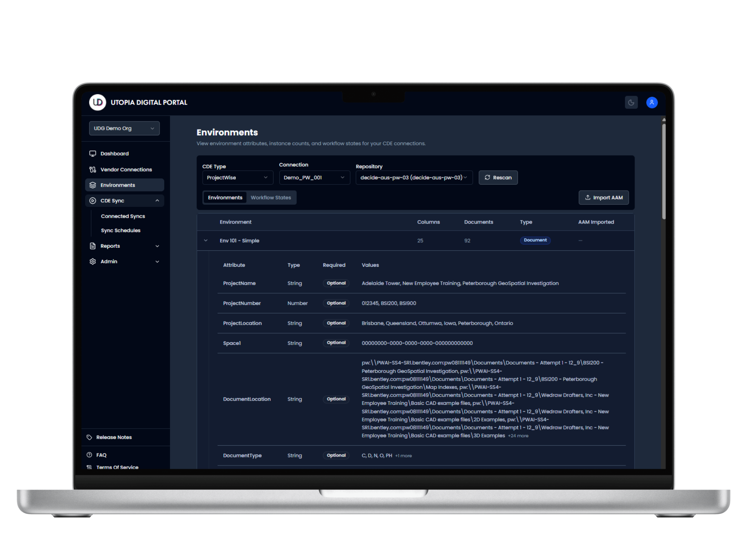The image size is (747, 560).
Task: Open the UDG Demo Org selector
Action: [x=124, y=128]
